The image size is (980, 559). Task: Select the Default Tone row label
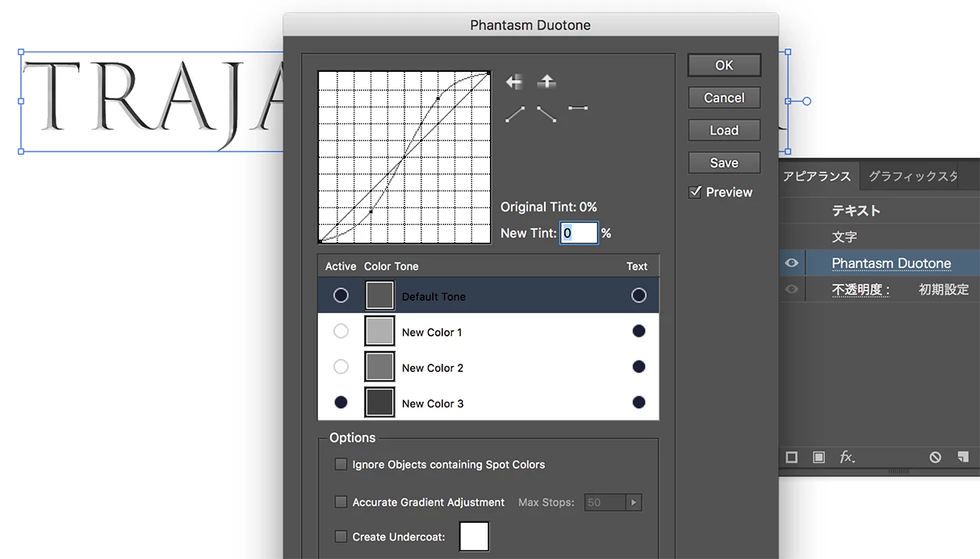[433, 296]
